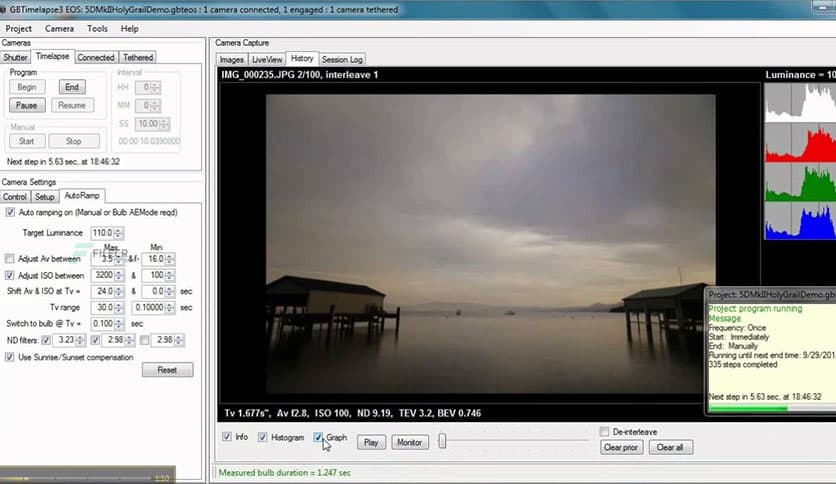The image size is (836, 484).
Task: Click the Clear all button
Action: tap(670, 447)
